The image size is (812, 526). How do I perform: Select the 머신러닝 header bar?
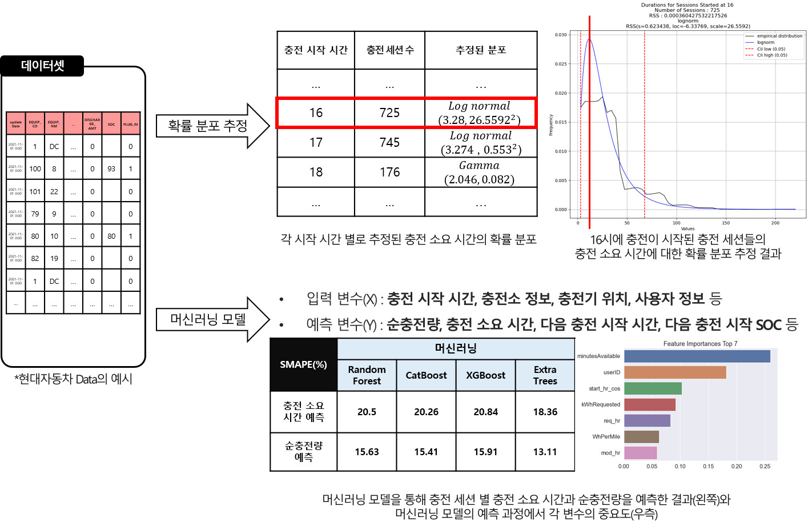tap(456, 348)
